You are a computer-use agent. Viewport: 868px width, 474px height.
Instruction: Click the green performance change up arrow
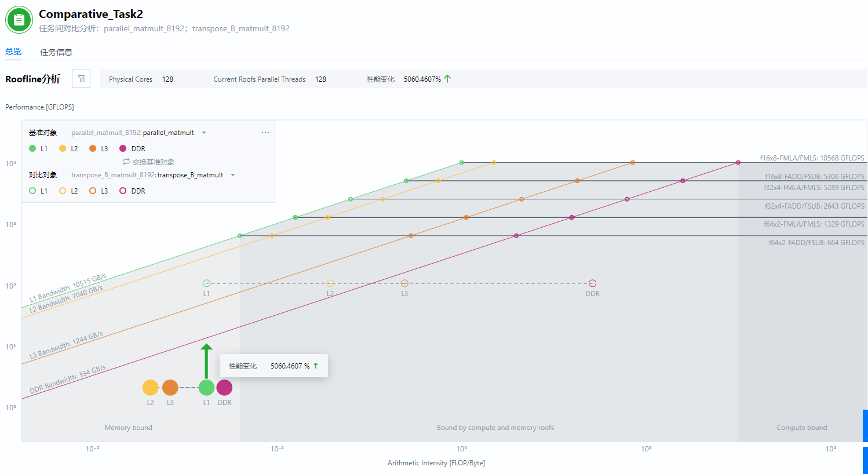(447, 79)
